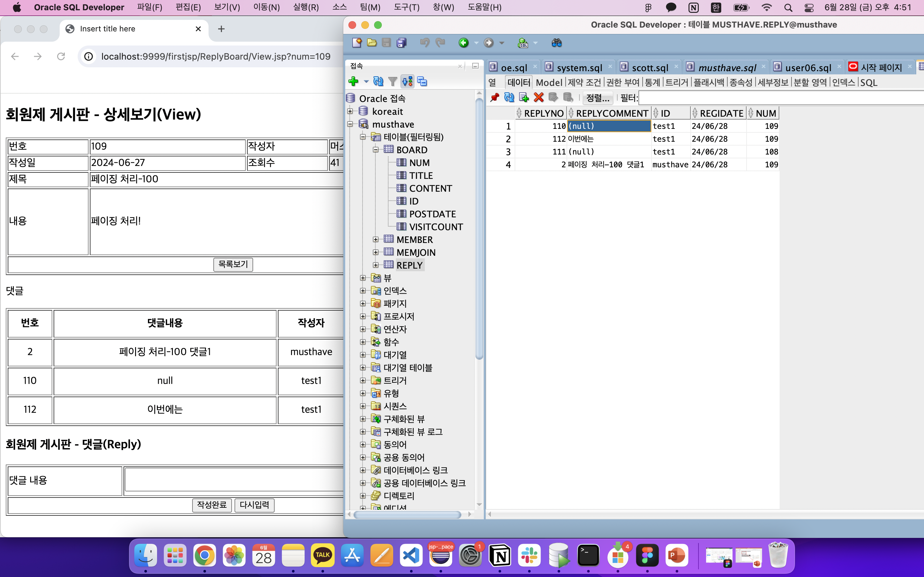Image resolution: width=924 pixels, height=577 pixels.
Task: Click the Save All toolbar icon
Action: click(x=401, y=43)
